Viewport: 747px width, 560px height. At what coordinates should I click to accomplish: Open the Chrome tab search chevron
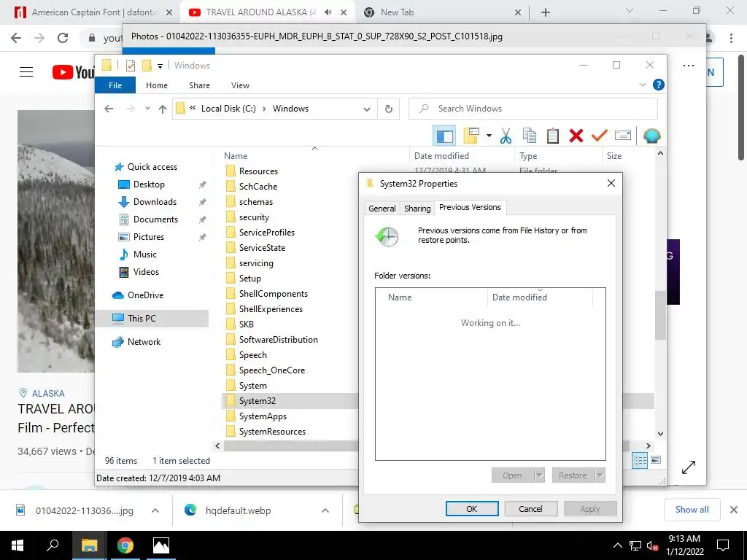(x=630, y=10)
